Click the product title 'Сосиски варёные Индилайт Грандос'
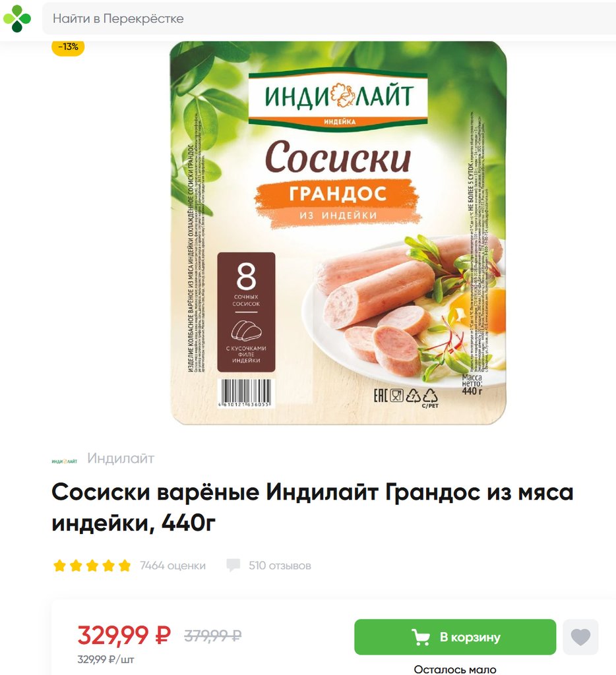 [313, 507]
